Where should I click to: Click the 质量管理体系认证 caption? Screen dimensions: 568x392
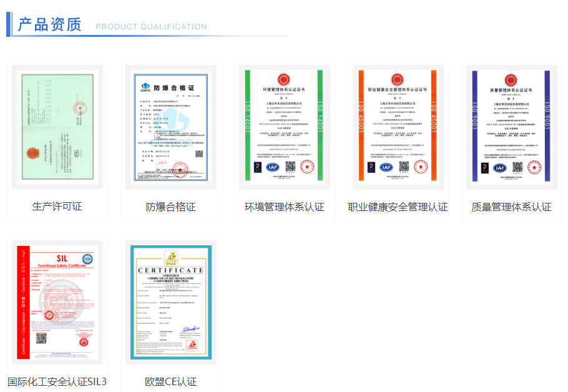pos(511,207)
